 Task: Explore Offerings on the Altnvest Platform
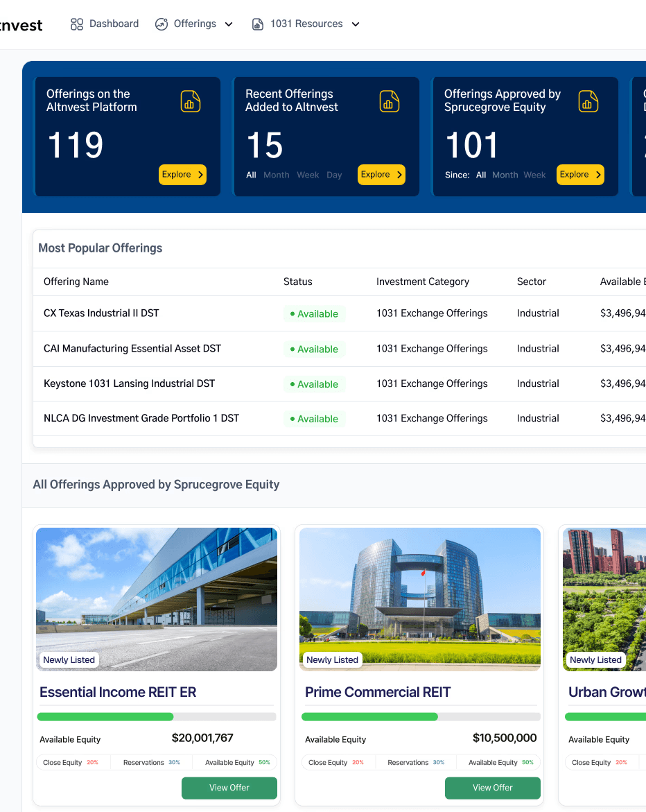pyautogui.click(x=182, y=175)
